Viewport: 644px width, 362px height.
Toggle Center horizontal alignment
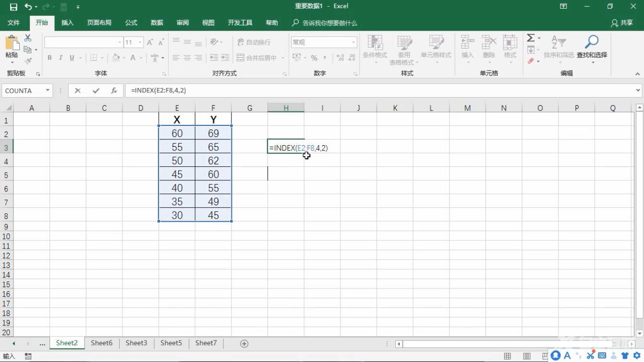pyautogui.click(x=187, y=58)
